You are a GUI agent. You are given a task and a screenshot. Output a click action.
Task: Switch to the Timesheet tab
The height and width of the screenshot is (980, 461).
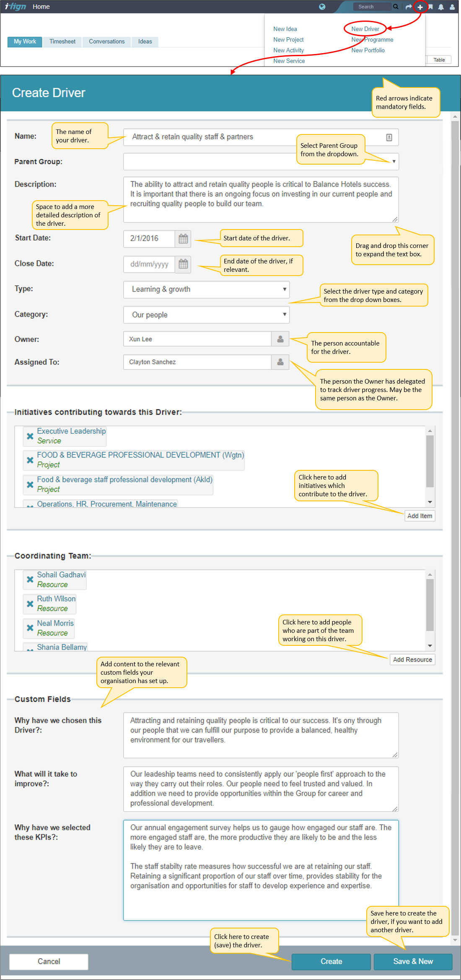pyautogui.click(x=62, y=41)
